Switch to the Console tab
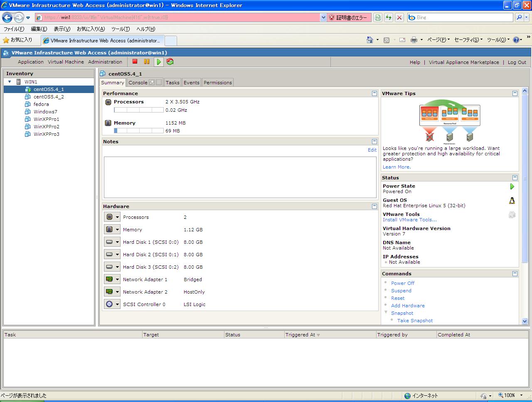 (138, 83)
